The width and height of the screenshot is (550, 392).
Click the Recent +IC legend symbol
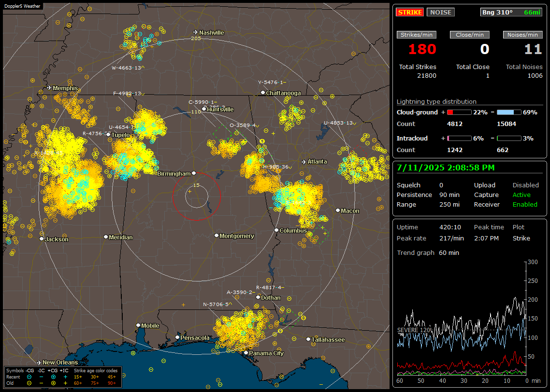65,377
